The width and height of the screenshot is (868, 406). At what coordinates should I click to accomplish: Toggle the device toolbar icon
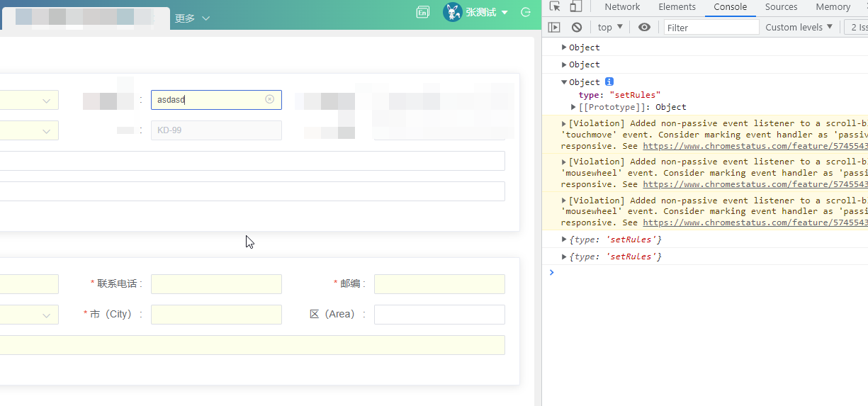click(x=576, y=6)
